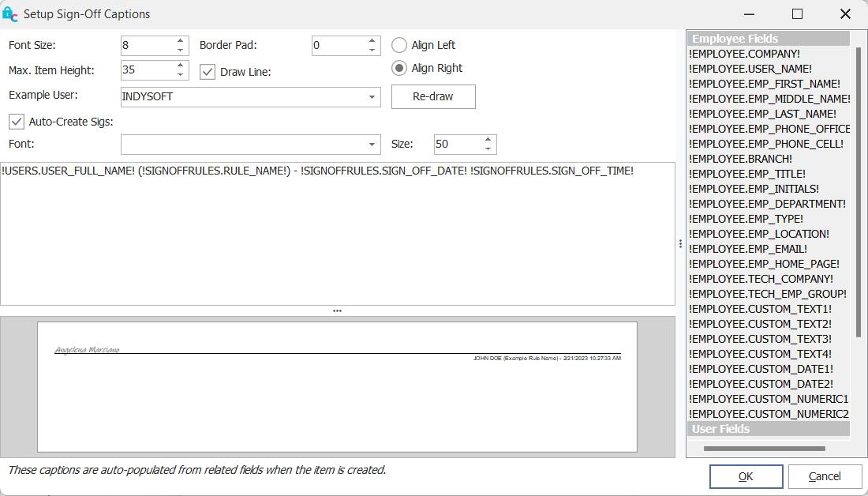Enable the Draw Line checkbox

pos(208,72)
